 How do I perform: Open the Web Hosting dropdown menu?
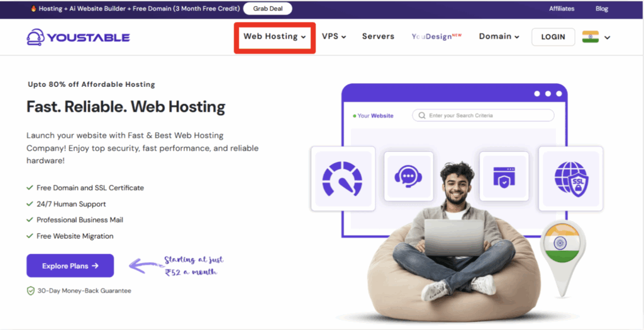pyautogui.click(x=275, y=37)
